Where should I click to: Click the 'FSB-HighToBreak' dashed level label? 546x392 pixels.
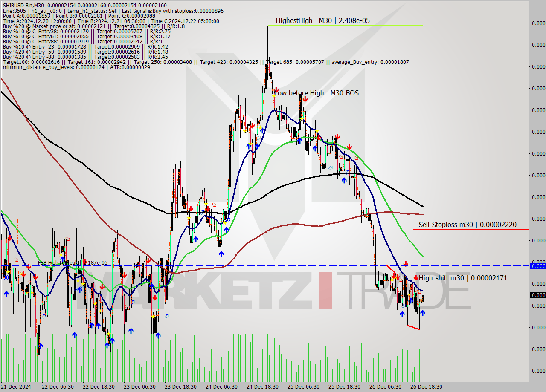click(73, 263)
